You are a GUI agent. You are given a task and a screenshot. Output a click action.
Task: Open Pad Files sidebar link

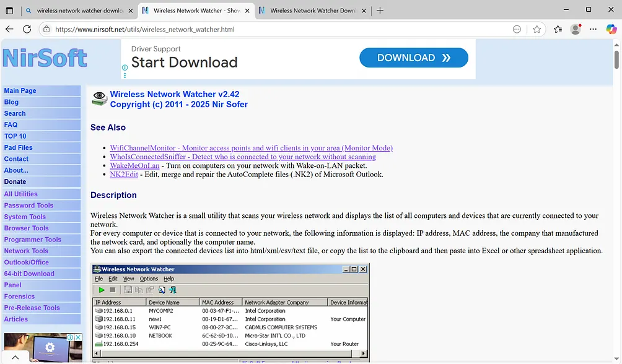[x=42, y=147]
